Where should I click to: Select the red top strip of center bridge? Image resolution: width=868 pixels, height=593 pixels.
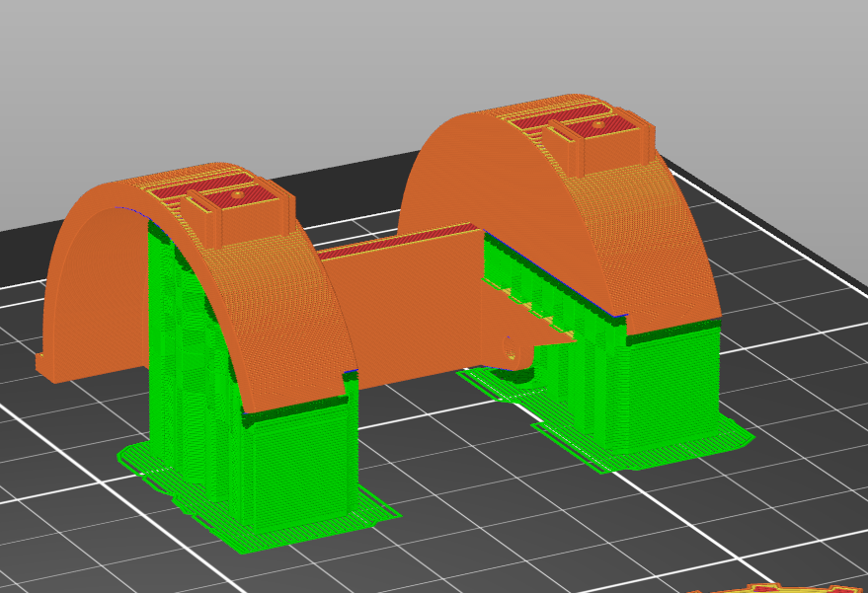[x=395, y=243]
